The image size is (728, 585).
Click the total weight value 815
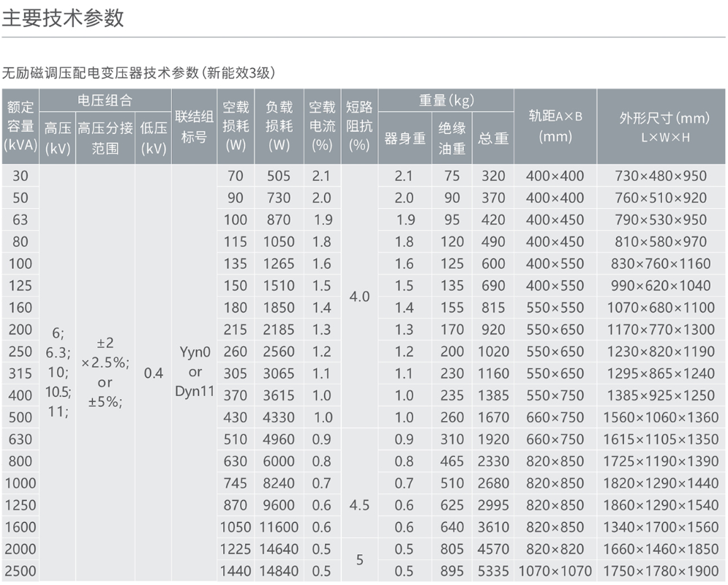pyautogui.click(x=493, y=308)
